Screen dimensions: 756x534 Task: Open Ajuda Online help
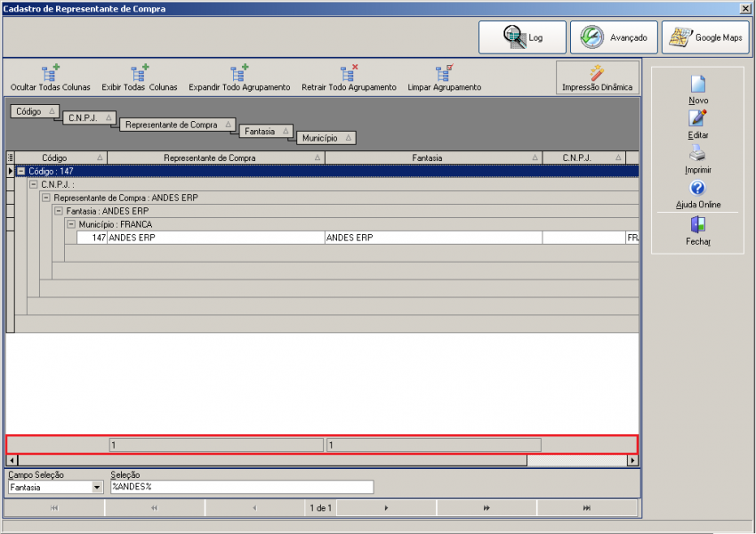697,194
